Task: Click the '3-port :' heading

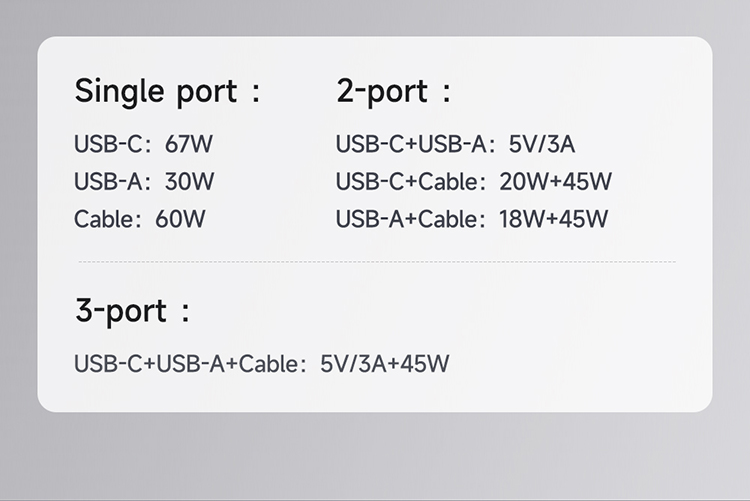Action: [132, 310]
